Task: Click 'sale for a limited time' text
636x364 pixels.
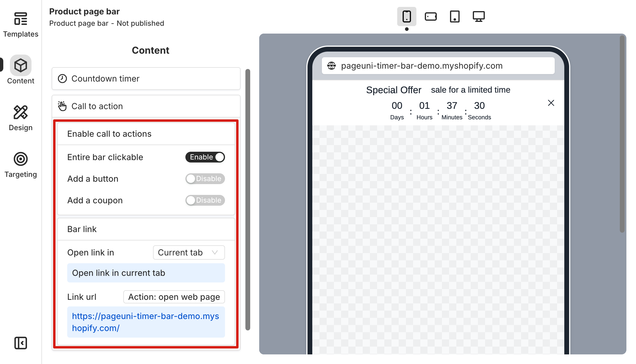Action: click(x=471, y=90)
